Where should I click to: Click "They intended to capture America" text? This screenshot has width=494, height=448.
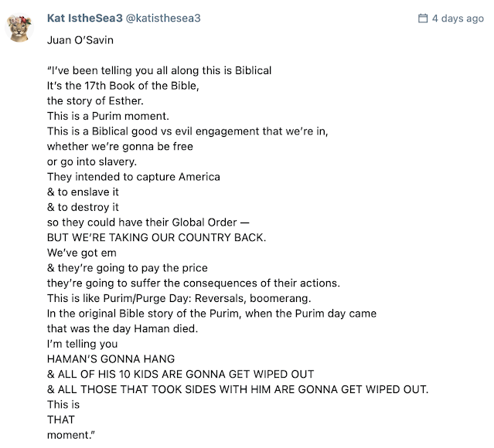pyautogui.click(x=134, y=176)
